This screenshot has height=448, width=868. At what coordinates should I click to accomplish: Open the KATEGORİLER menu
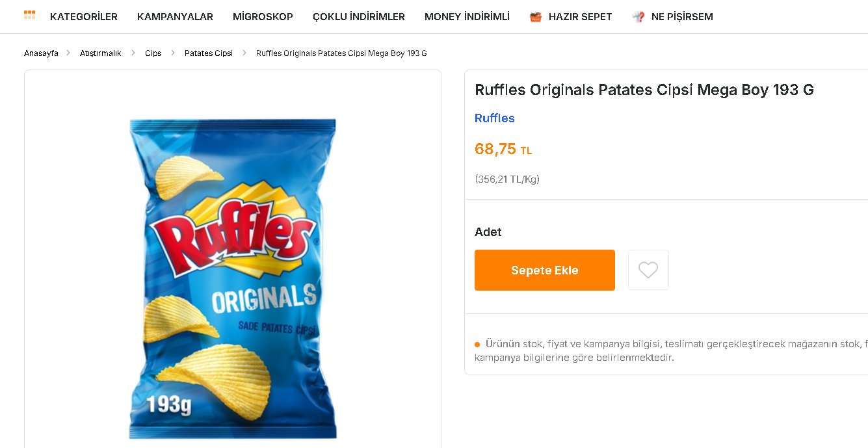point(84,17)
